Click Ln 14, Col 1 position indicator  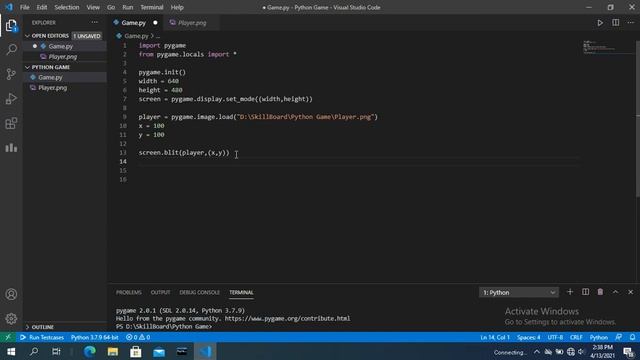tap(495, 337)
